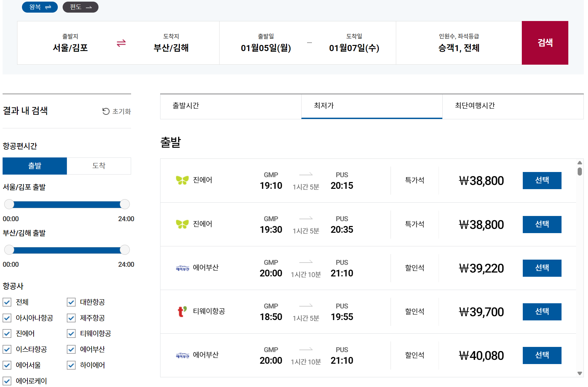This screenshot has width=588, height=387.
Task: Uncheck the 대한항공 airline filter
Action: tap(71, 302)
